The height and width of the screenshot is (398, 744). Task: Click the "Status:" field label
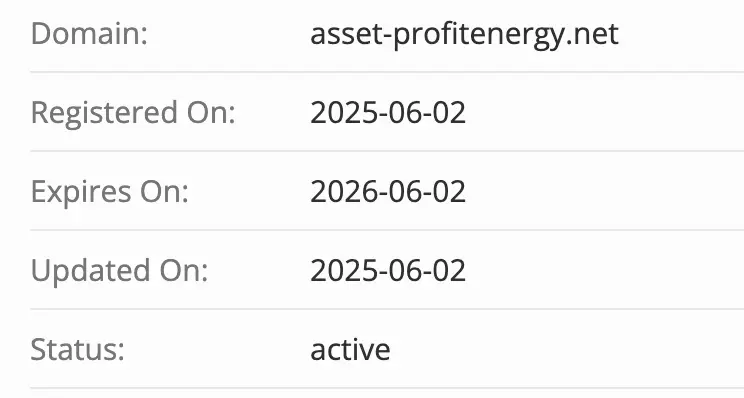(x=77, y=350)
